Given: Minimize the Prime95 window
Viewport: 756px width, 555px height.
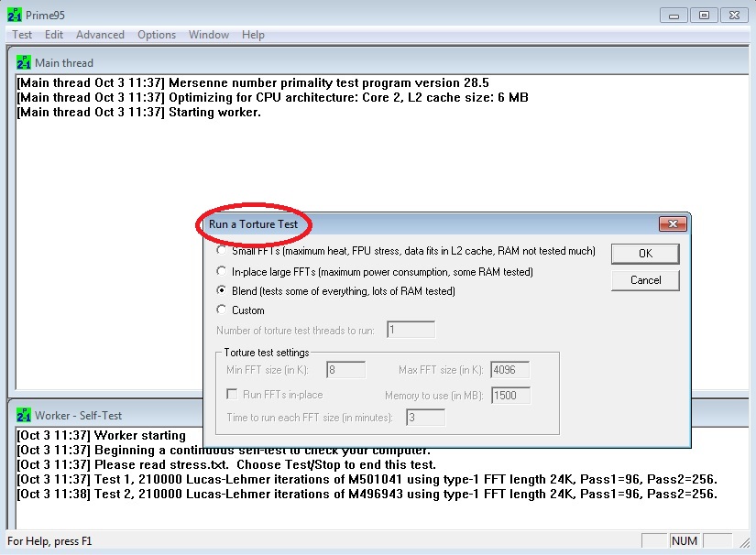Looking at the screenshot, I should [674, 16].
